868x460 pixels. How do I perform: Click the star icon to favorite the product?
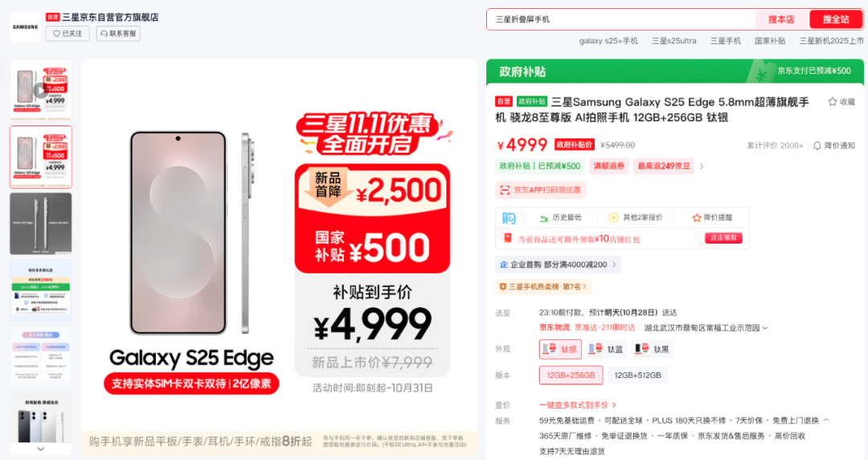click(832, 101)
